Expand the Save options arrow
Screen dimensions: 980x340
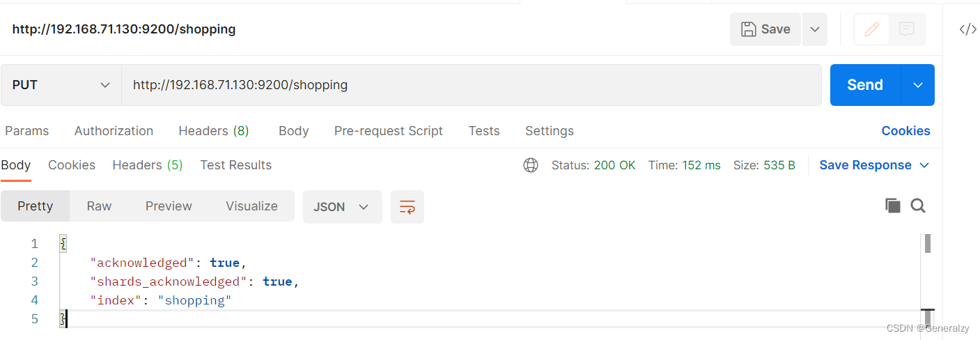[815, 29]
